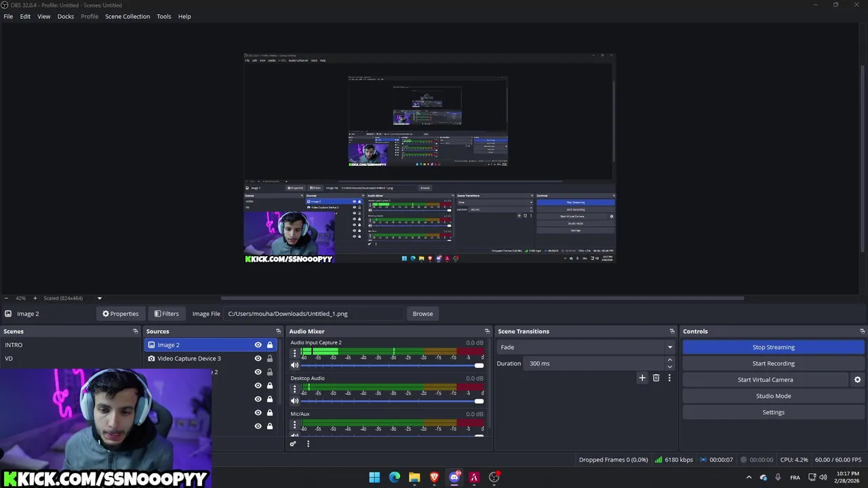Show hidden system tray icons
Viewport: 868px width, 488px height.
point(749,477)
